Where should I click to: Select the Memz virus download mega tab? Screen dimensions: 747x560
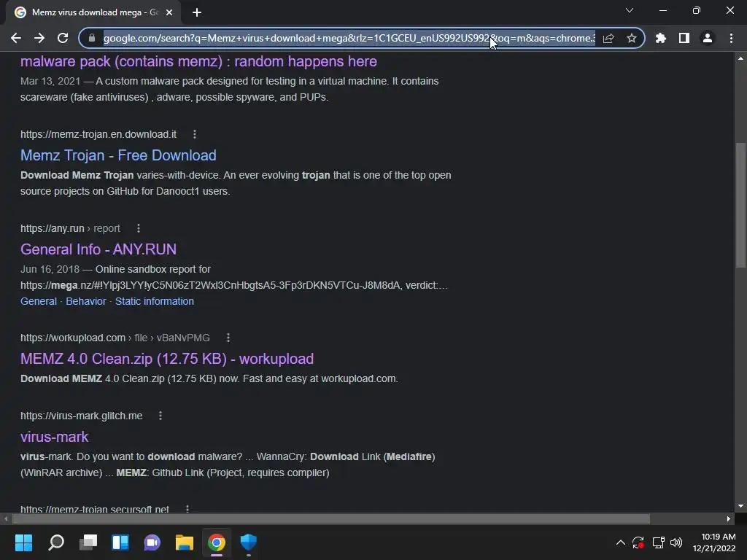(x=94, y=12)
